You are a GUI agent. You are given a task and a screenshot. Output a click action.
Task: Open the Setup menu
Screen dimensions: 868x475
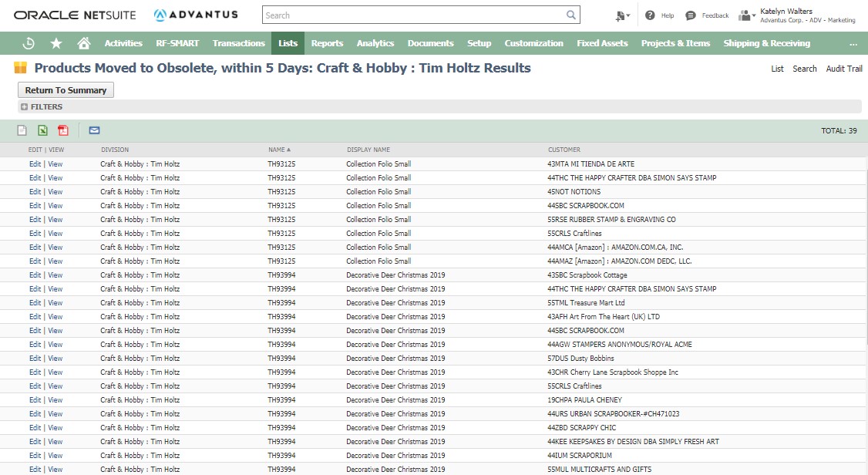point(479,43)
